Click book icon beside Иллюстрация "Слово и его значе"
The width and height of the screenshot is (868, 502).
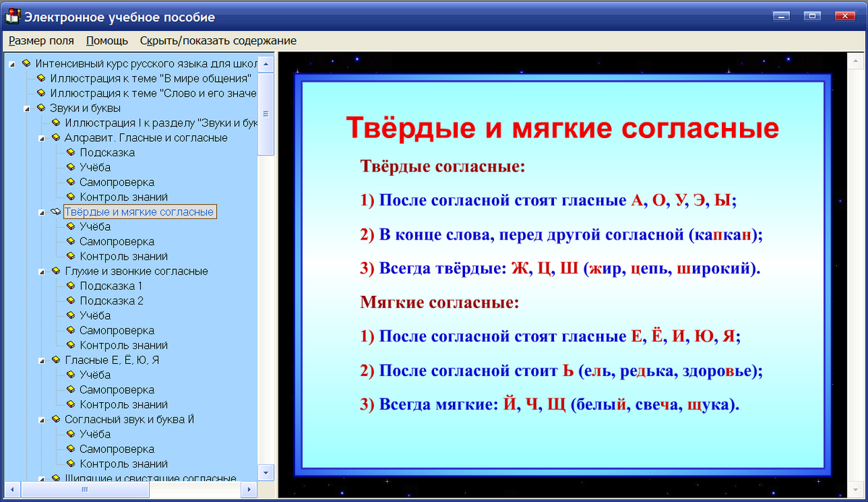click(41, 93)
